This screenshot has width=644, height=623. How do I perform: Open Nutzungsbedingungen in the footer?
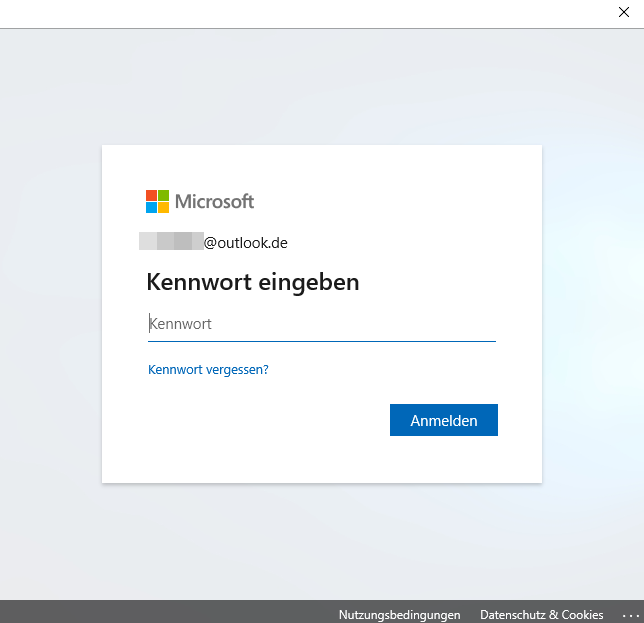399,615
